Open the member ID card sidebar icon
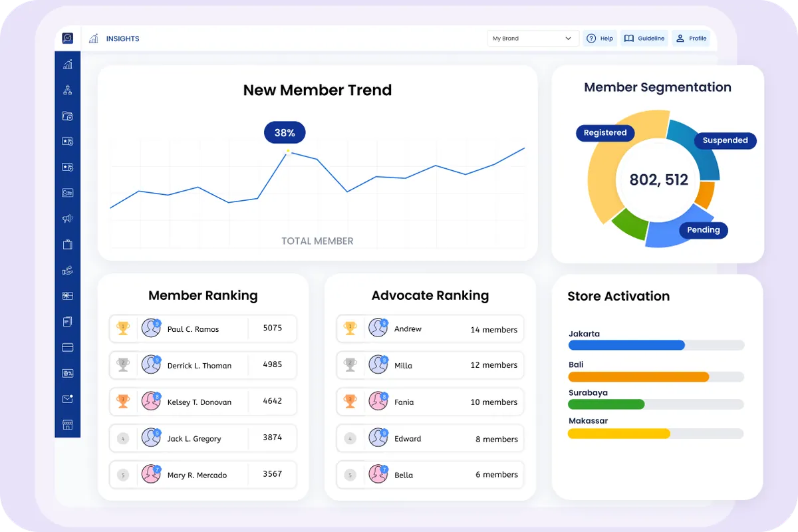The height and width of the screenshot is (532, 798). (67, 193)
